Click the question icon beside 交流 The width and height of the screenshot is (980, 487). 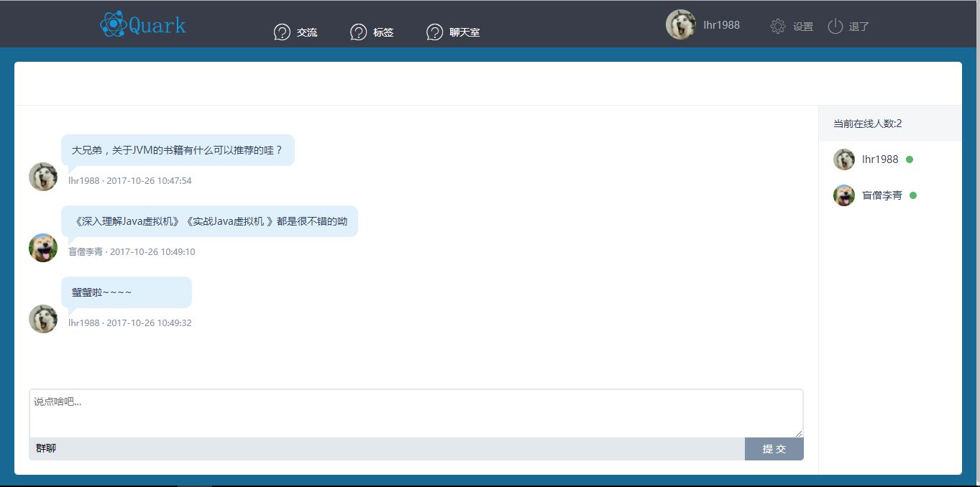click(282, 32)
